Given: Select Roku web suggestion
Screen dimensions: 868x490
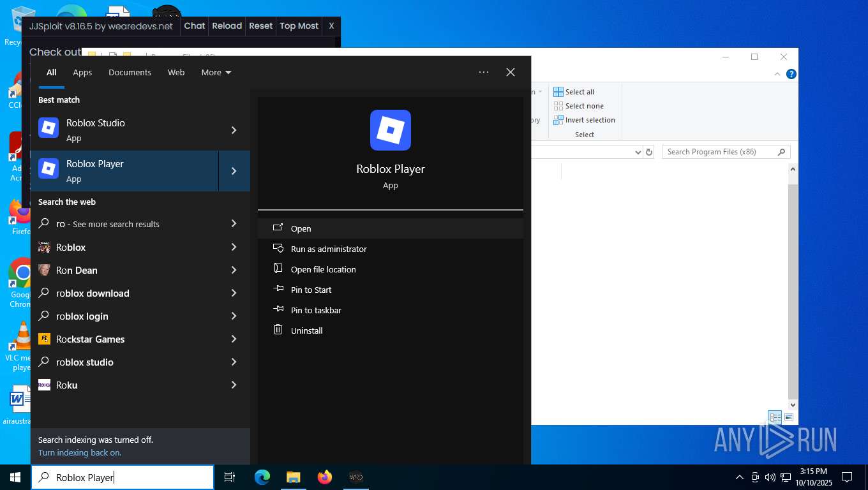Looking at the screenshot, I should 125,385.
